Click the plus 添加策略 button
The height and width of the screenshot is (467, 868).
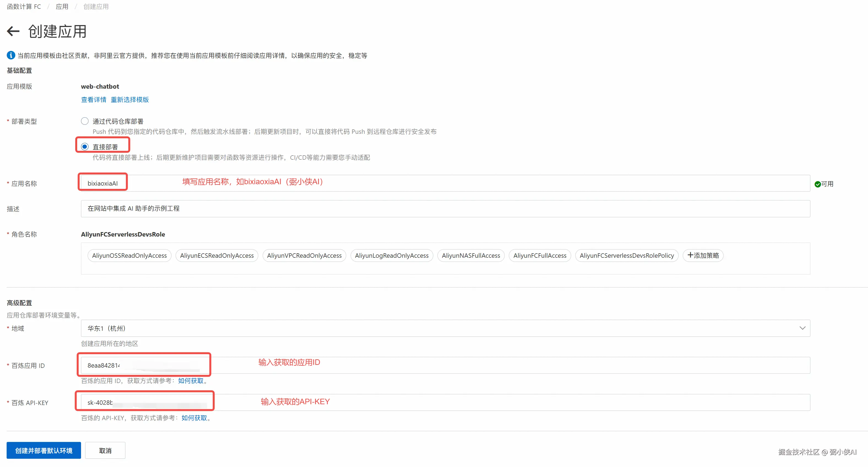click(x=703, y=256)
